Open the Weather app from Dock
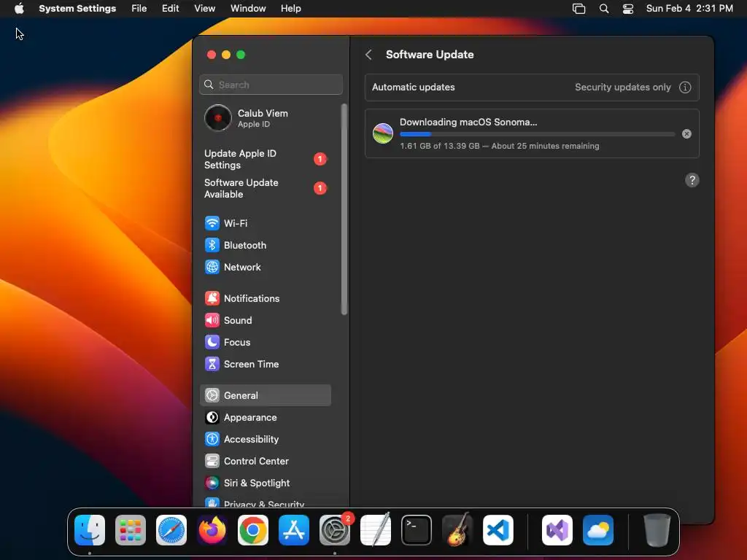This screenshot has width=747, height=560. click(x=598, y=530)
